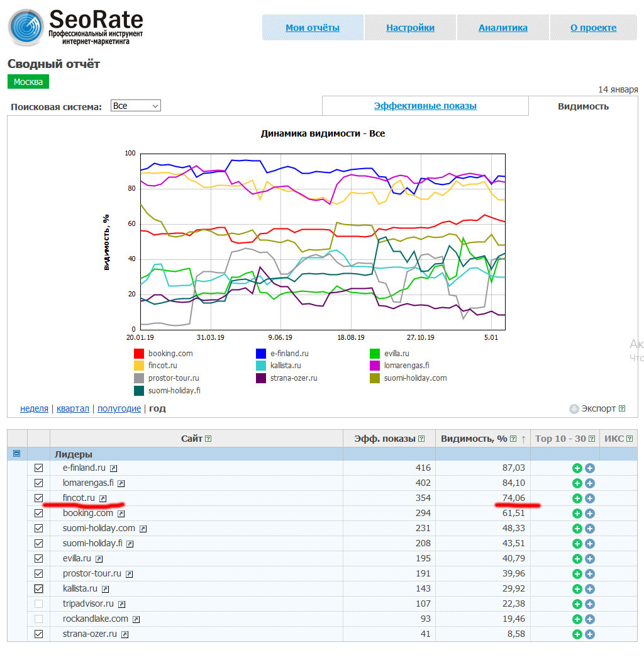Click help icon beside Эфф. показы header

click(421, 439)
